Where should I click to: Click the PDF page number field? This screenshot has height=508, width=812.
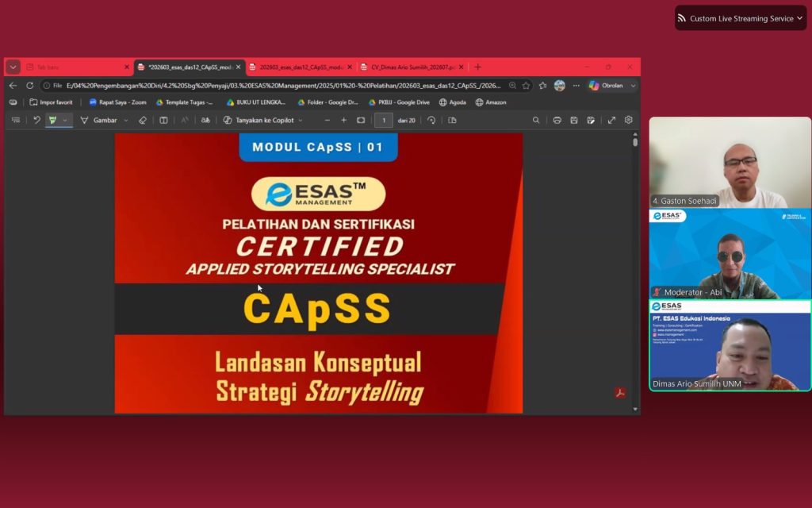tap(384, 121)
